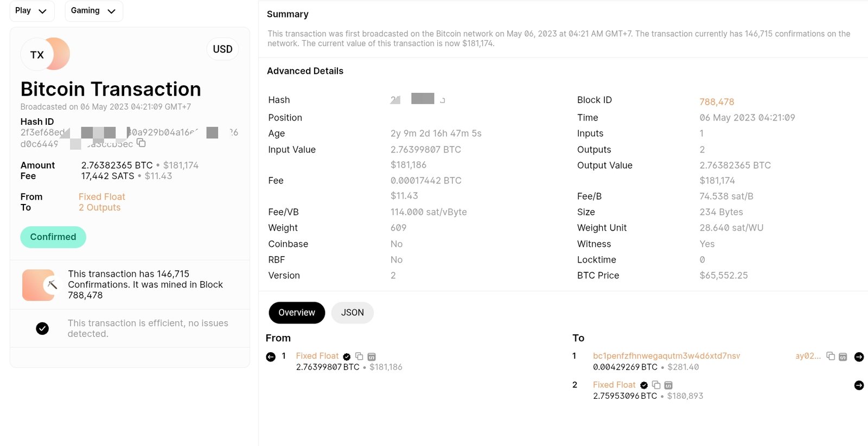Image resolution: width=868 pixels, height=446 pixels.
Task: Open Block ID 788,478 link
Action: coord(716,102)
